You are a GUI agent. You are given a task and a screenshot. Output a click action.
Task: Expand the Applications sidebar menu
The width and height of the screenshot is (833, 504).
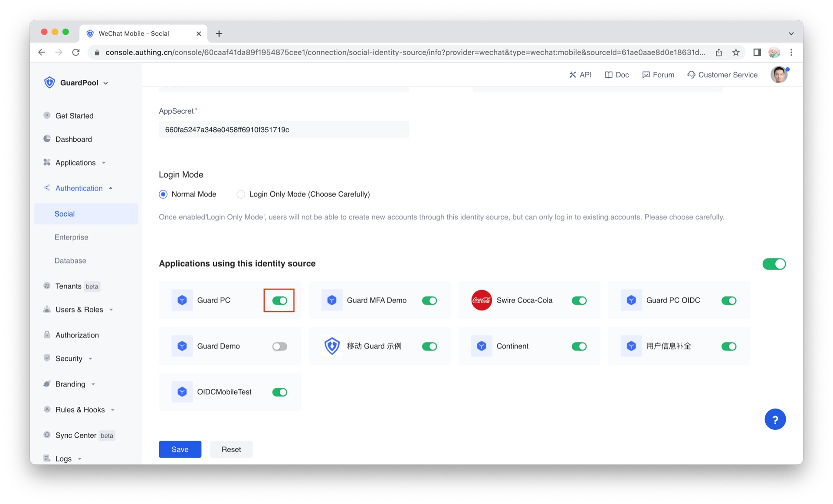point(75,163)
